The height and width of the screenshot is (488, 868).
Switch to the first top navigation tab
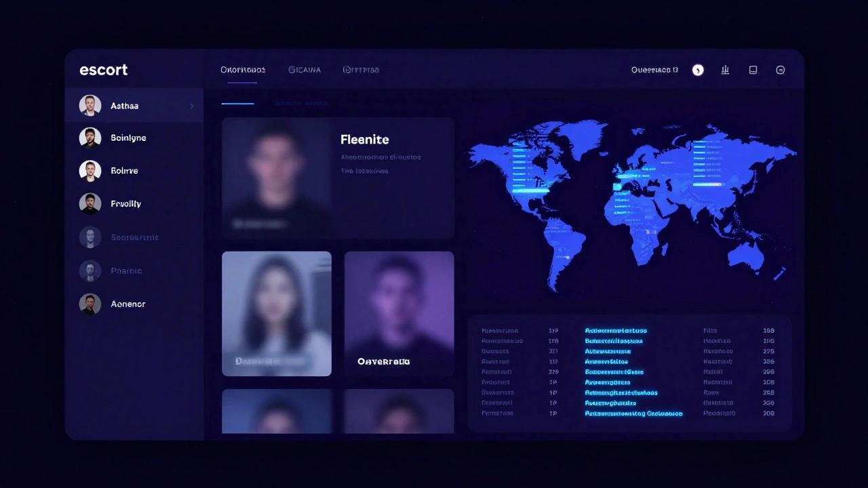tap(243, 70)
